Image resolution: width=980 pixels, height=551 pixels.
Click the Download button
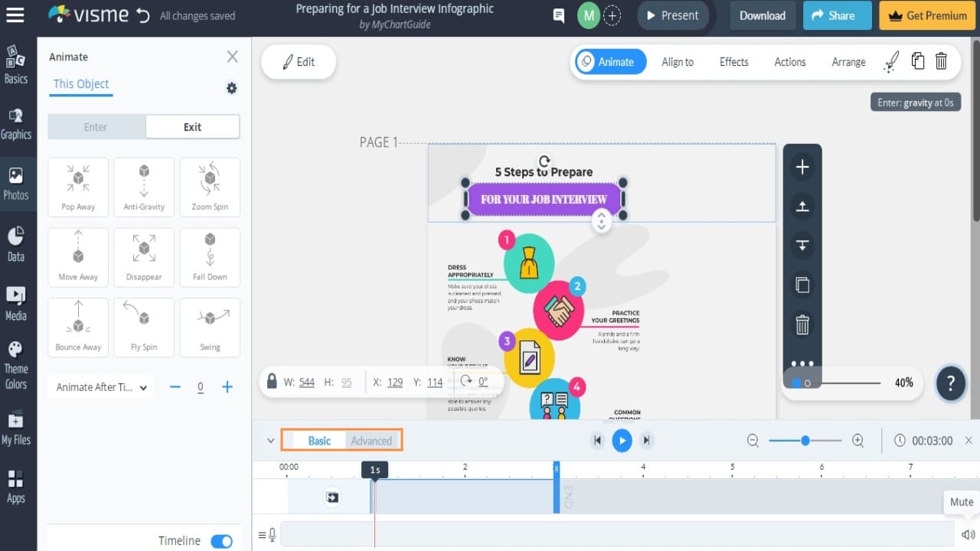pos(762,15)
